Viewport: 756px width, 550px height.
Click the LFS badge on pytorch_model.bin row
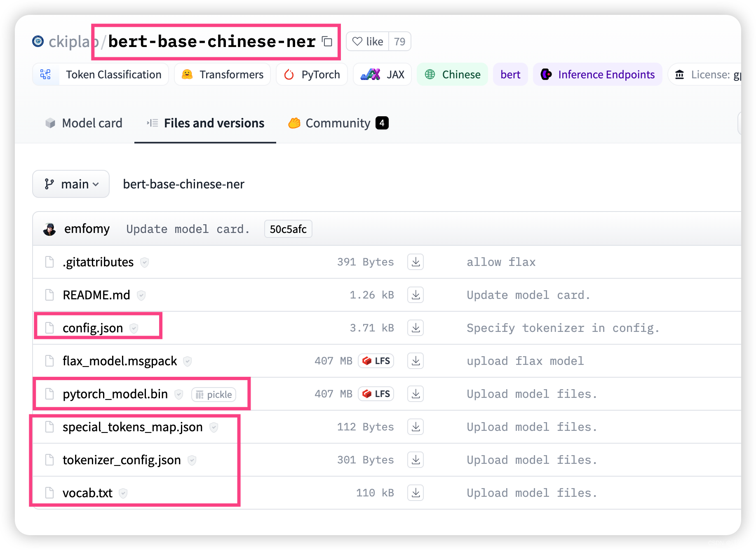coord(376,394)
